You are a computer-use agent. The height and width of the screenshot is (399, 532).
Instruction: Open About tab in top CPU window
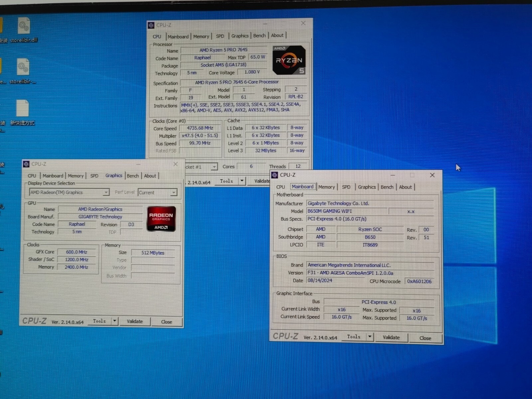[277, 35]
